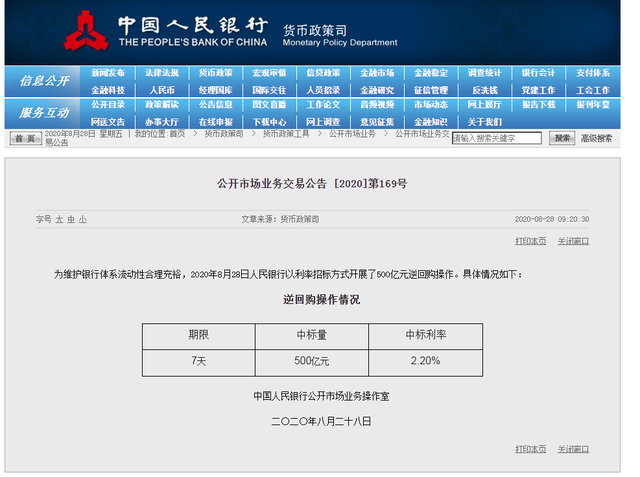The image size is (640, 477).
Task: Click the 服务互动 banner label
Action: pyautogui.click(x=44, y=113)
